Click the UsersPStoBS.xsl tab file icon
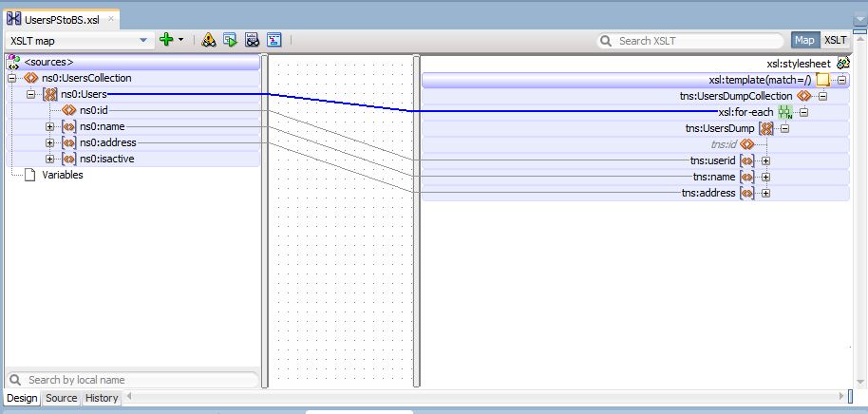The image size is (868, 414). click(x=14, y=19)
